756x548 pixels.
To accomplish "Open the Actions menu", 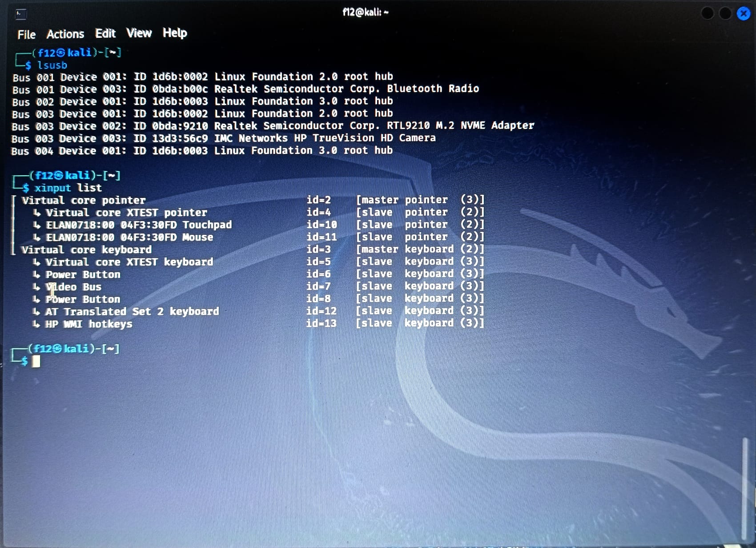I will 65,34.
